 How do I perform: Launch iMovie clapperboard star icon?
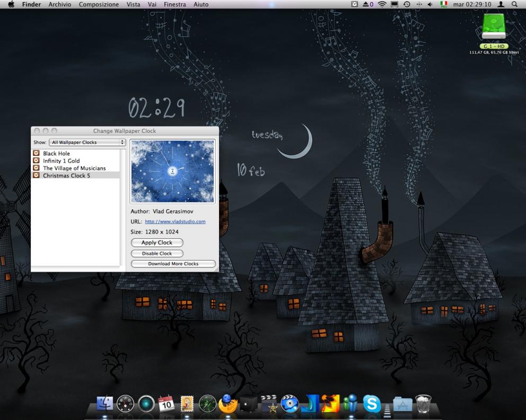tap(269, 404)
